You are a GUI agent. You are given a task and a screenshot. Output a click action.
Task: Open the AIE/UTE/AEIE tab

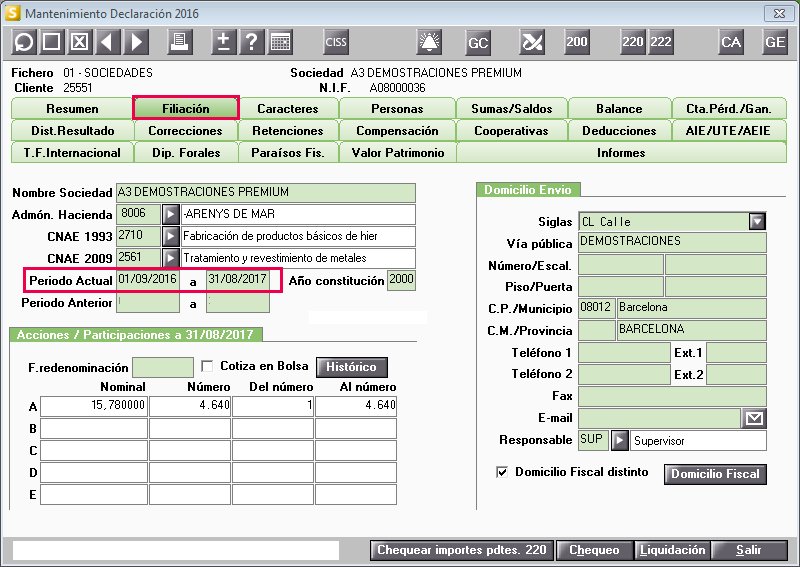[x=729, y=131]
